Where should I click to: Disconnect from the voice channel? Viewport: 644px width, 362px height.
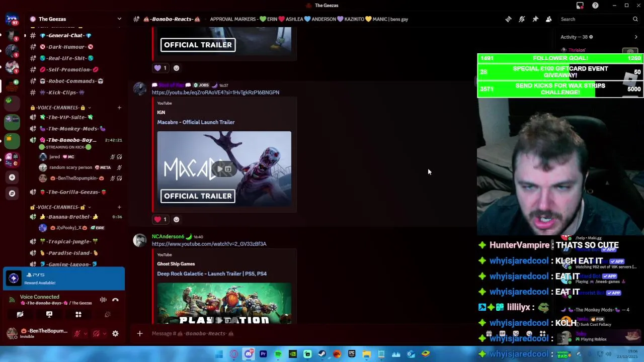[115, 300]
